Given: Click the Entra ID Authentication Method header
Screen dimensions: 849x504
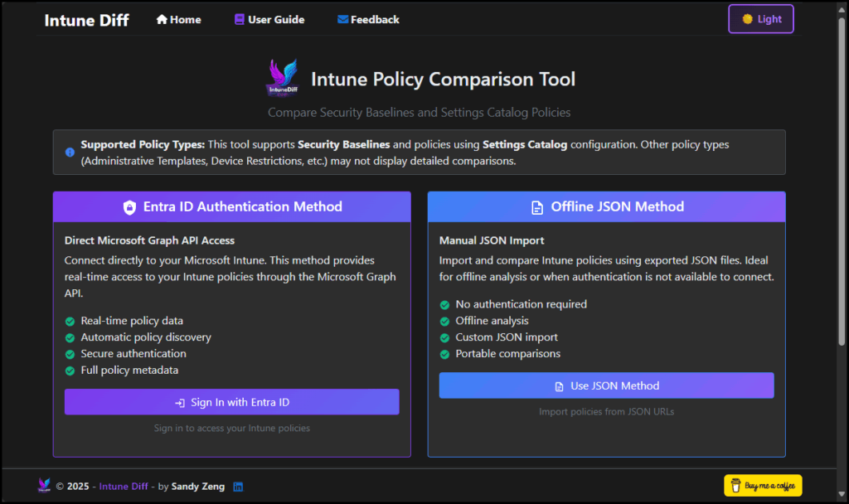Looking at the screenshot, I should (x=232, y=206).
